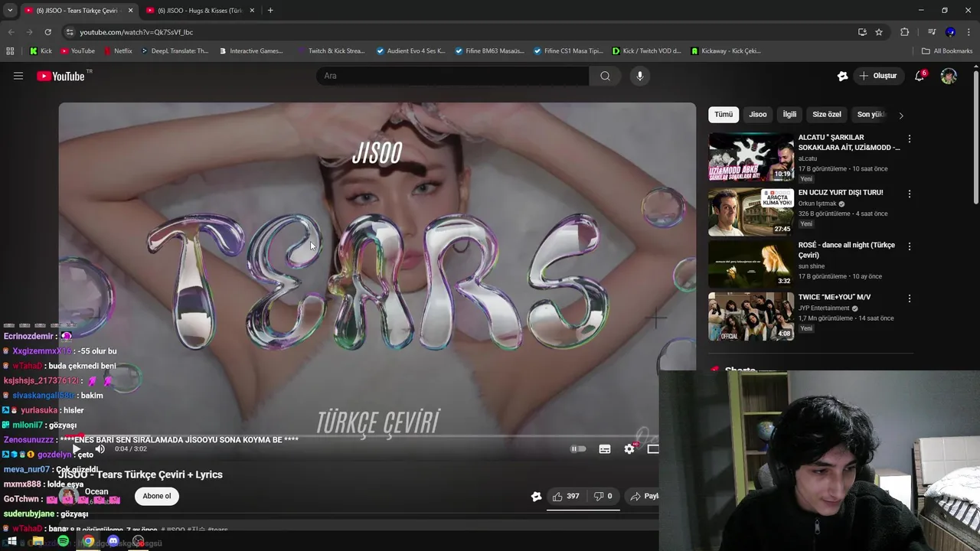Open the Chrome apps grid shortcut
The width and height of the screenshot is (980, 551).
(x=10, y=51)
